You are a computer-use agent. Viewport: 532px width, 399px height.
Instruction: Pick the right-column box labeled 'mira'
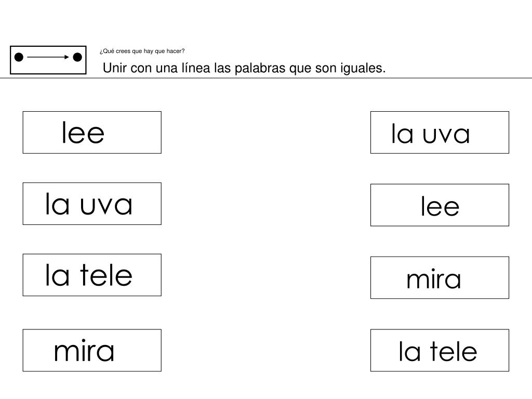[x=440, y=277]
